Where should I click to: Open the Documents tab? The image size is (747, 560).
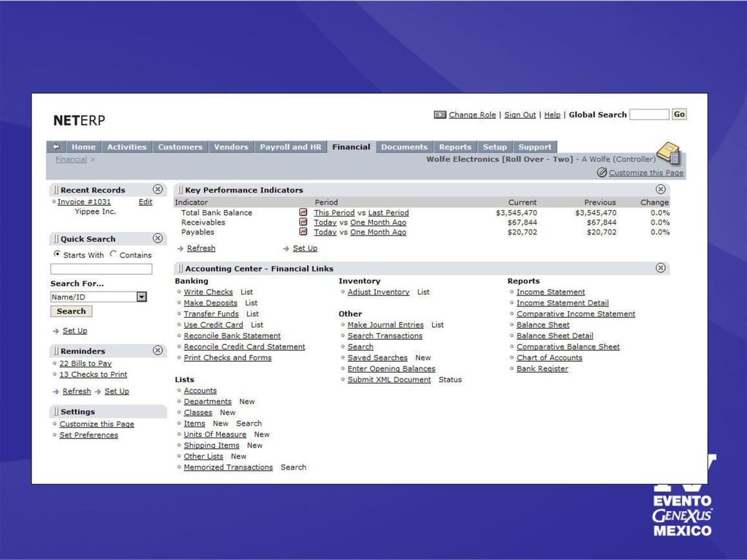(404, 147)
